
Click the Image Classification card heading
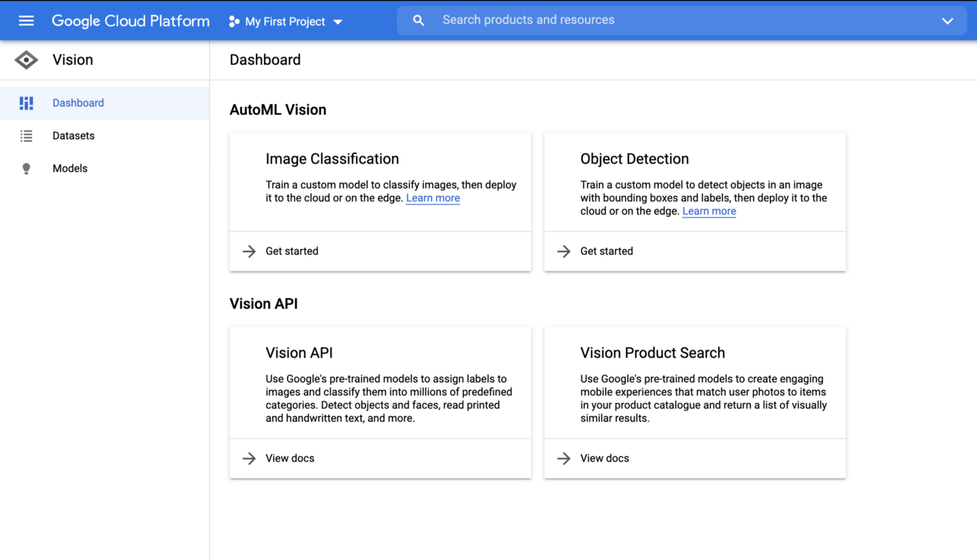(332, 159)
